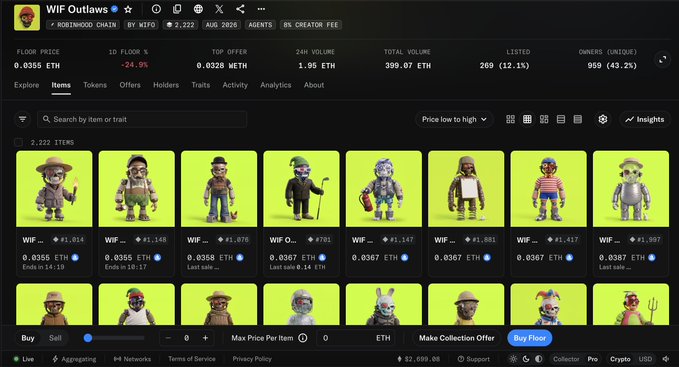Image resolution: width=679 pixels, height=367 pixels.
Task: Open the Items tab
Action: (61, 85)
